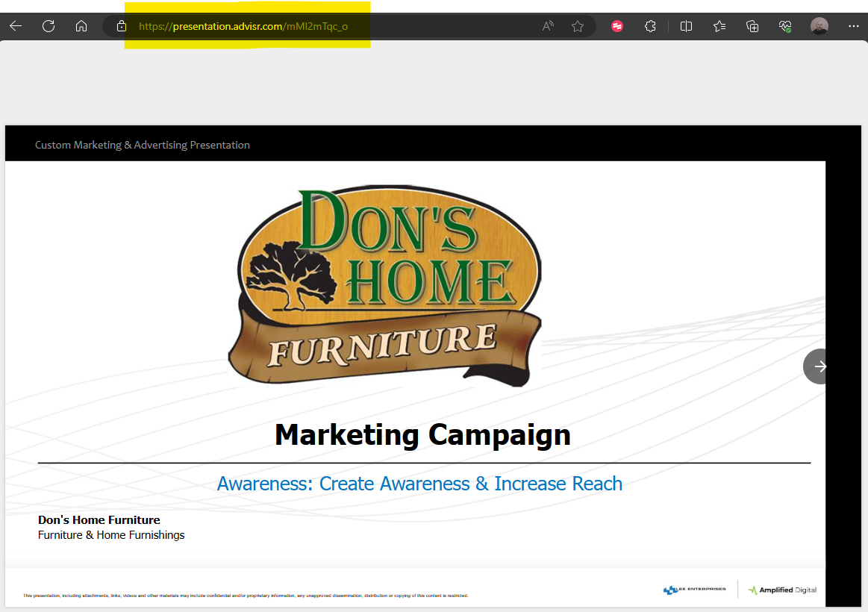Click the presentation.advisr.com URL in address bar

[243, 26]
